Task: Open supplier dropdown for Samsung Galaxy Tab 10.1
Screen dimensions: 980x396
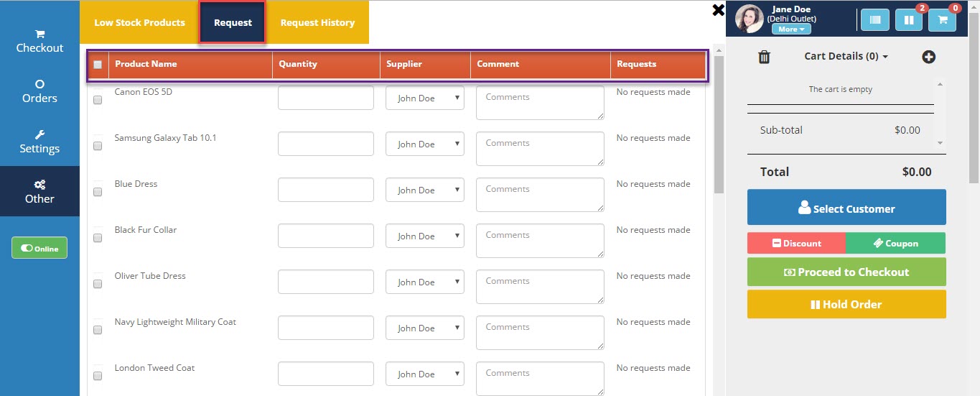Action: click(425, 144)
